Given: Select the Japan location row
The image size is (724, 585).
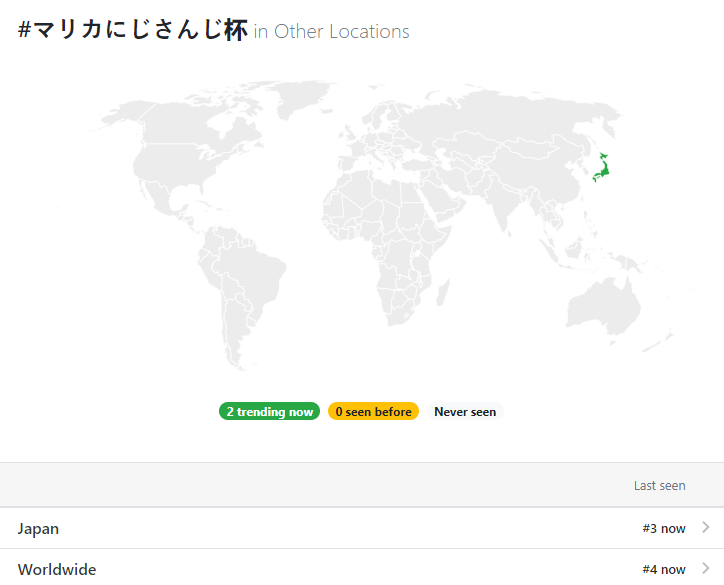Looking at the screenshot, I should [x=362, y=528].
